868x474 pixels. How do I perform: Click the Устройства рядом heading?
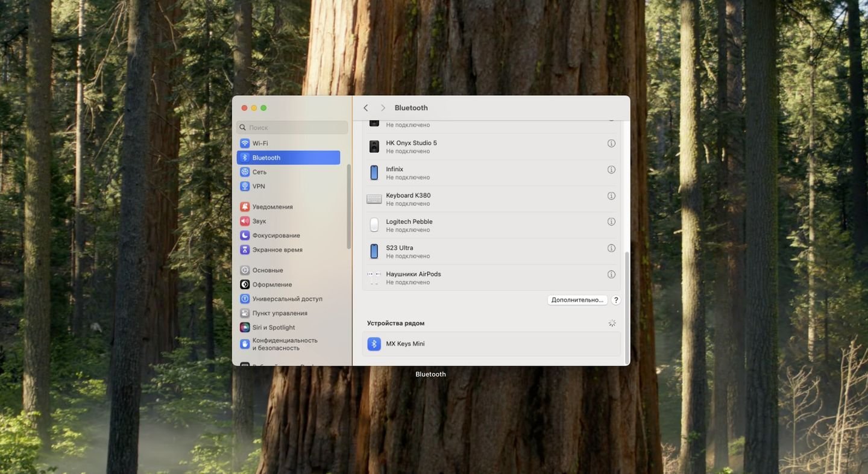pyautogui.click(x=396, y=323)
